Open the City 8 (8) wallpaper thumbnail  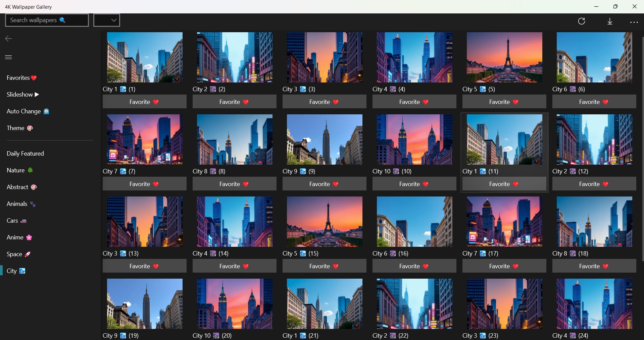[235, 139]
